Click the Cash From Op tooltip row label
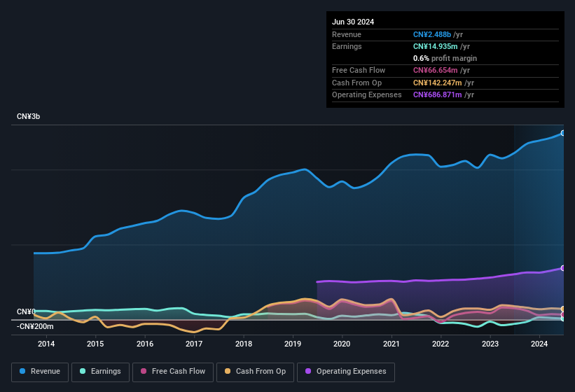This screenshot has width=575, height=392. (356, 83)
